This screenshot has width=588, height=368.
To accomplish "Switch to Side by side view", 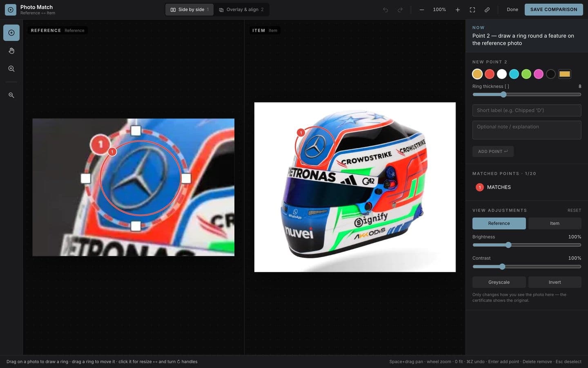I will (189, 9).
